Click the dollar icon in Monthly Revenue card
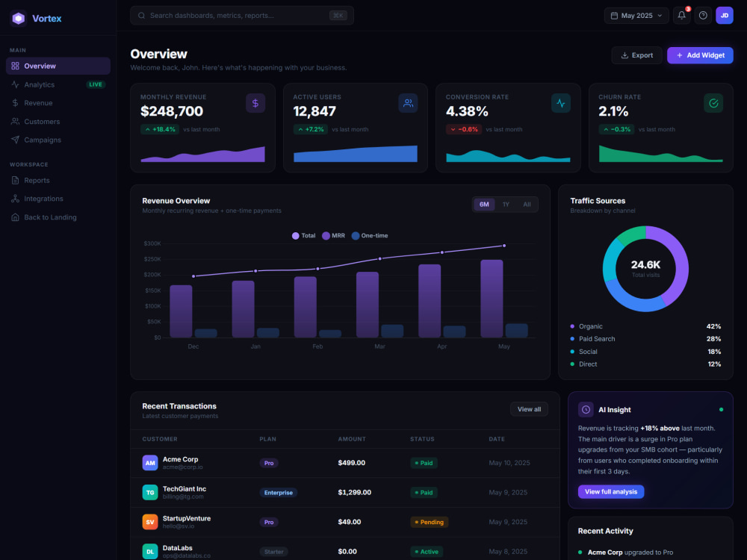Viewport: 747px width, 560px height. coord(255,103)
